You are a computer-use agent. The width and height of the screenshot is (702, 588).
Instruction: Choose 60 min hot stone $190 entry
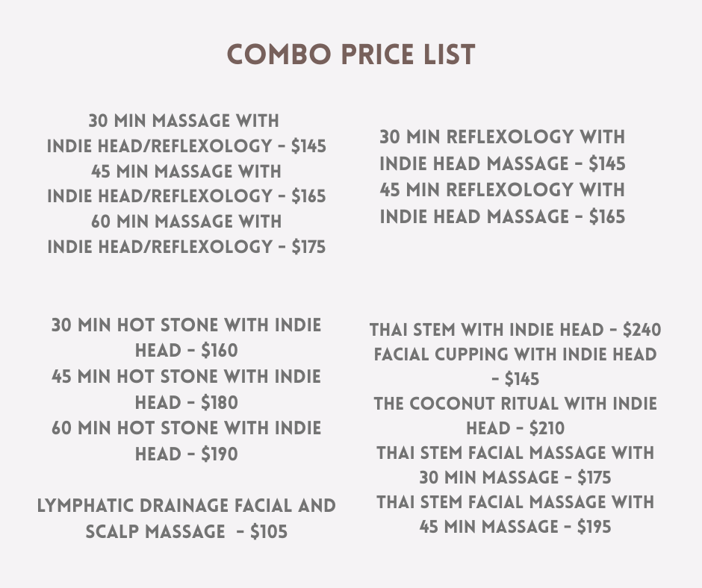click(186, 440)
